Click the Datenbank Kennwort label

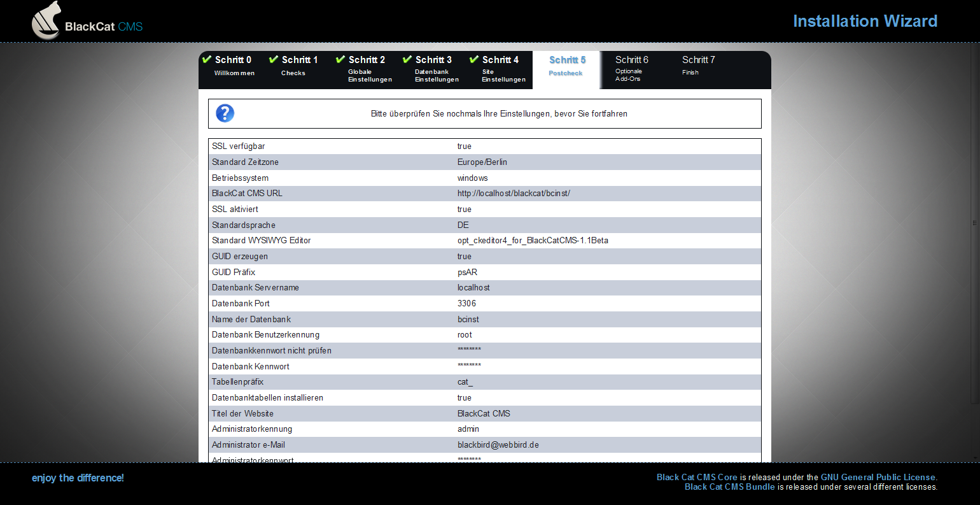(x=251, y=367)
